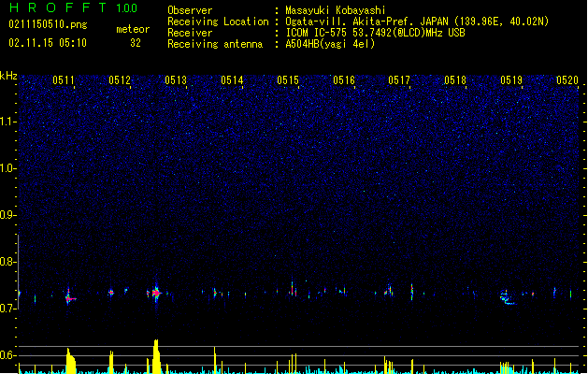Click the 0515 time marker

click(x=288, y=80)
